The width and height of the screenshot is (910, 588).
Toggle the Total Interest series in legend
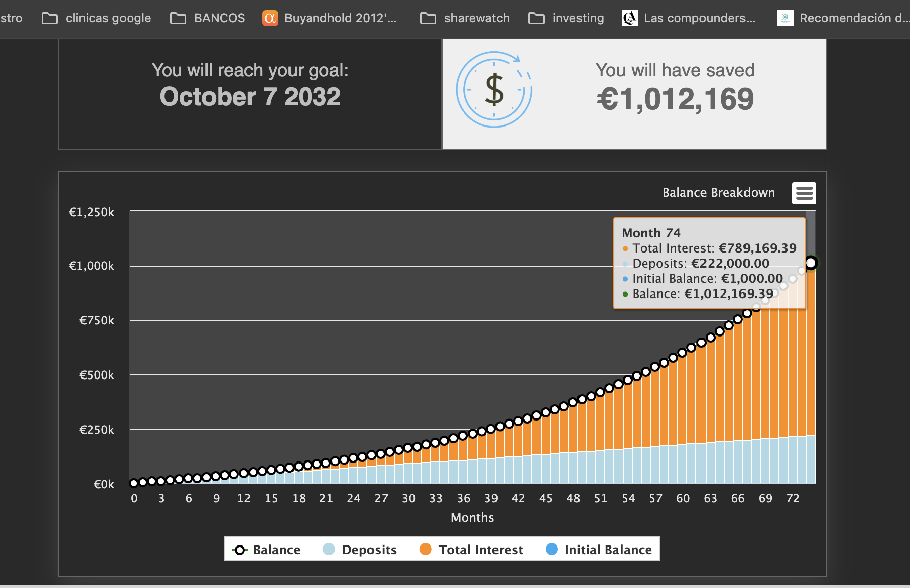point(472,550)
